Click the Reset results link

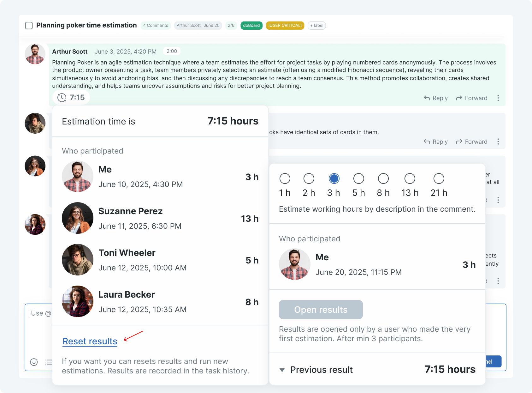click(90, 342)
